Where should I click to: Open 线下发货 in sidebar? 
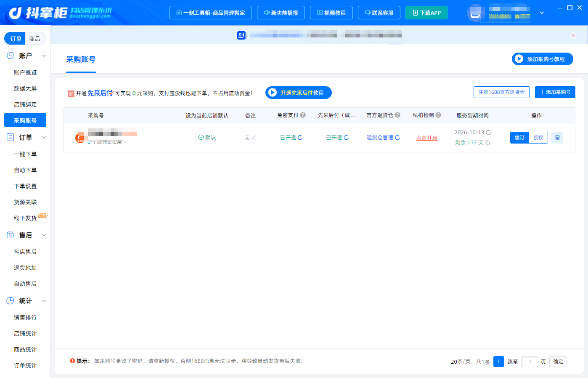pyautogui.click(x=25, y=218)
